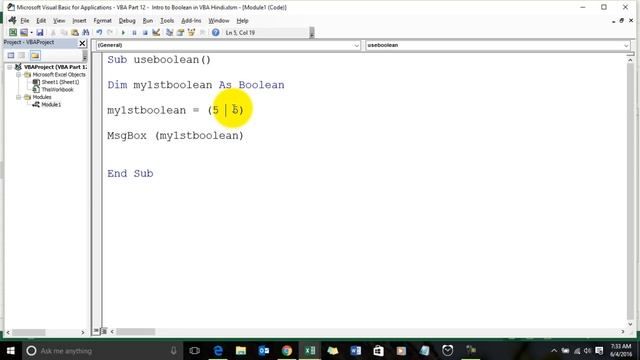Open Object Browser toolbar icon
Image resolution: width=640 pixels, height=360 pixels.
pos(191,33)
